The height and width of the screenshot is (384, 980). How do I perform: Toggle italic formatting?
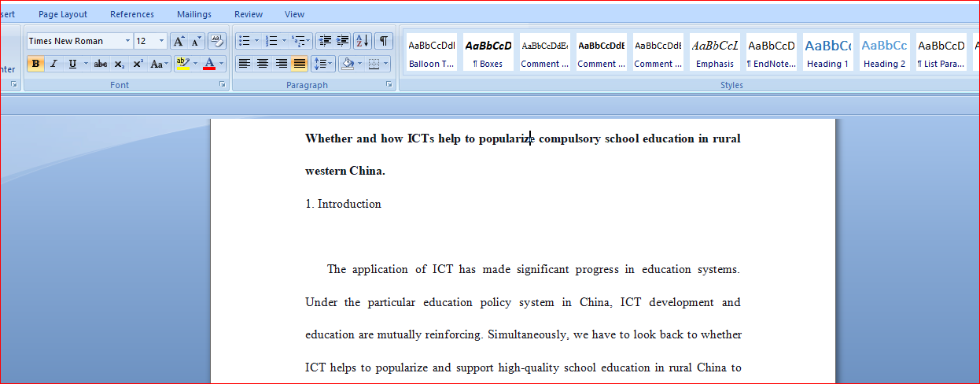tap(53, 64)
